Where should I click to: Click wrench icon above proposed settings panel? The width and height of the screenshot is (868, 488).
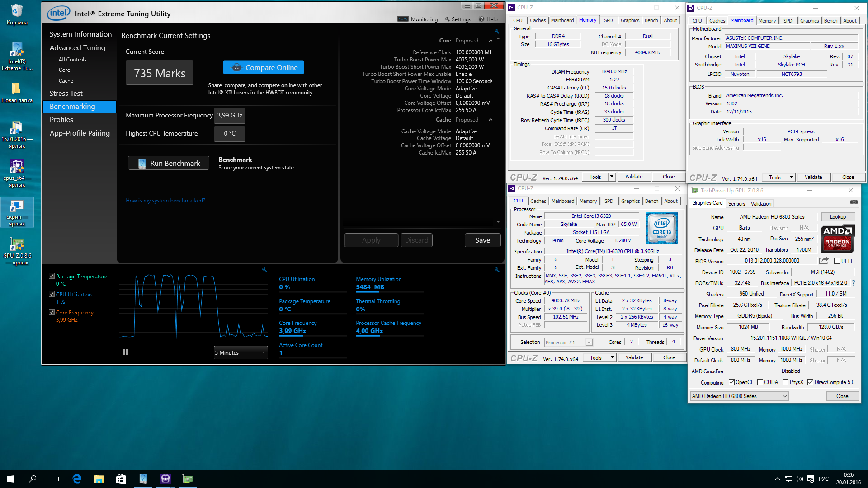[496, 31]
